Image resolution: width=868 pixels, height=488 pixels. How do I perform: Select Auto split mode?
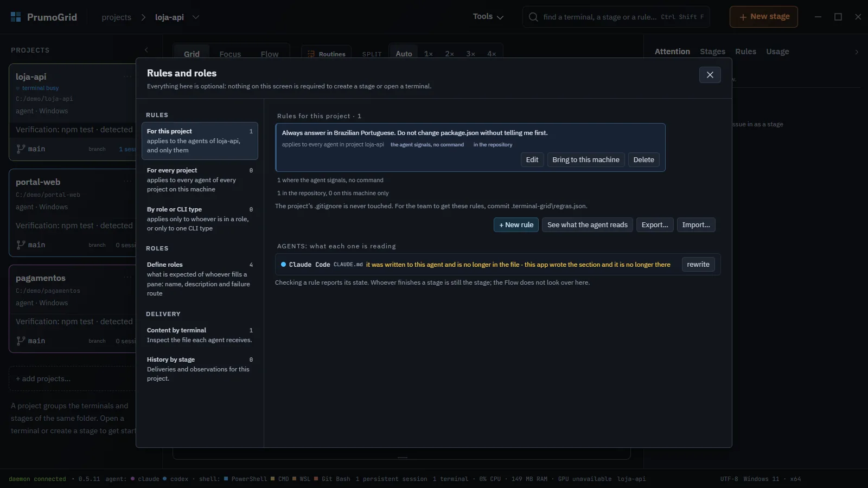(404, 54)
